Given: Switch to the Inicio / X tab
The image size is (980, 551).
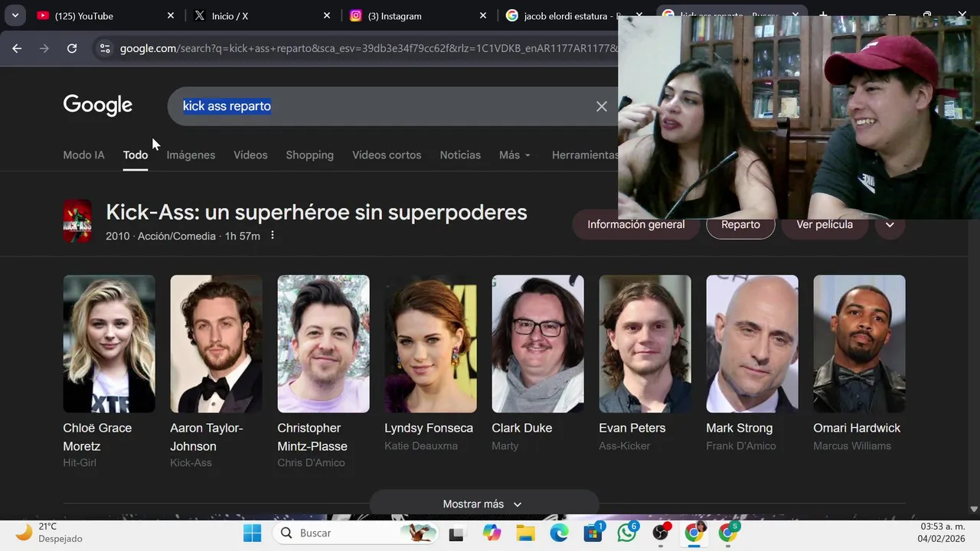Looking at the screenshot, I should coord(262,15).
